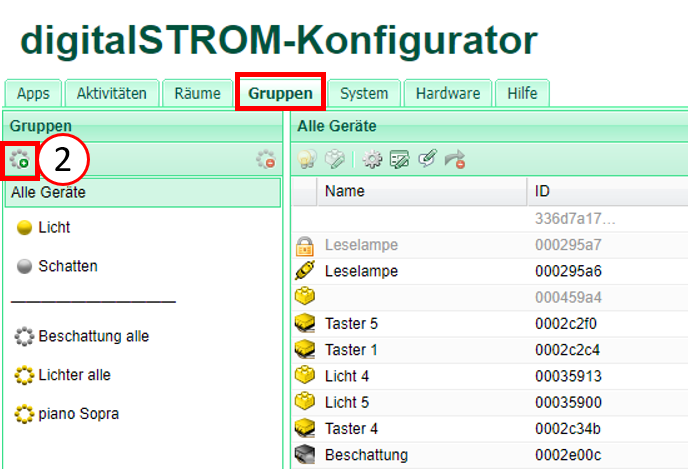Screen dimensions: 688x469
Task: Select the Leselampe name in row 000295a6
Action: [361, 271]
